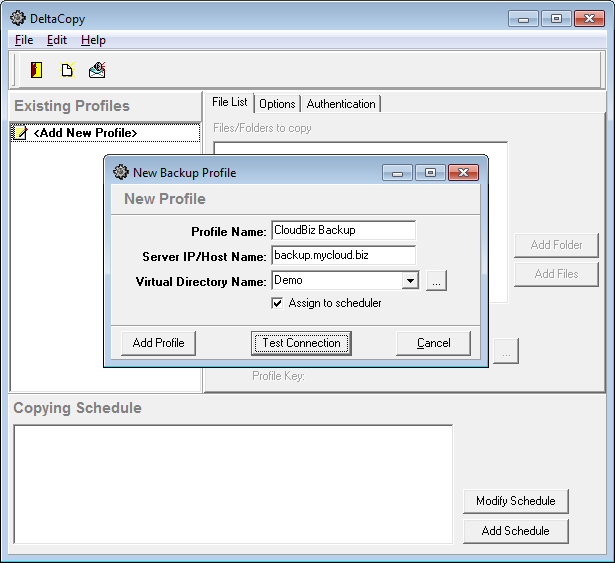This screenshot has height=563, width=615.
Task: Click the Add Profile button
Action: coord(159,343)
